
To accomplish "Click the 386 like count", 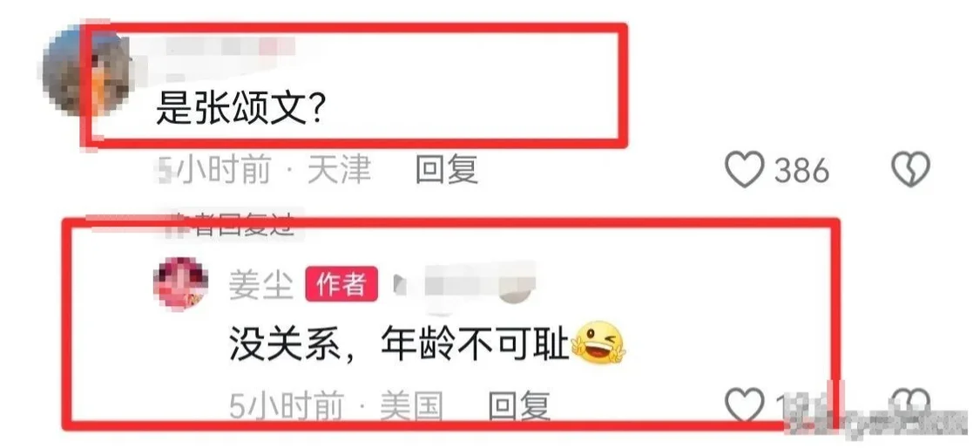I will pos(802,170).
